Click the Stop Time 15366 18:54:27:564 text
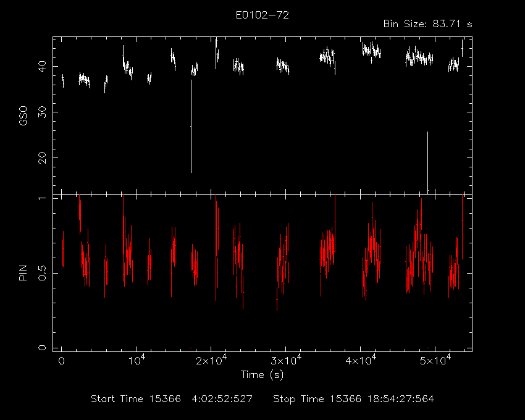The height and width of the screenshot is (420, 525). [353, 399]
